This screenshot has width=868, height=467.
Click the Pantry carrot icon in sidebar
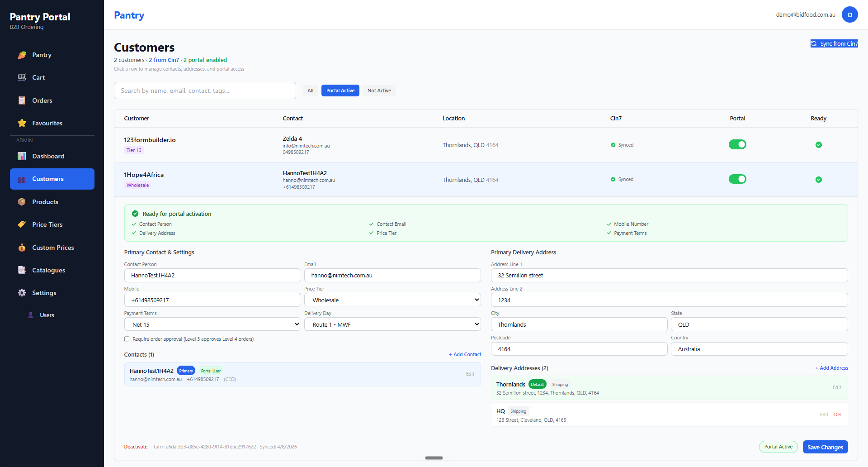tap(22, 55)
